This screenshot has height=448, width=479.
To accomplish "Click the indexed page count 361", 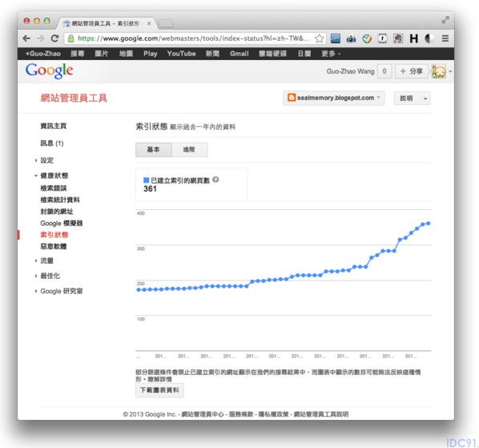I will pyautogui.click(x=150, y=189).
